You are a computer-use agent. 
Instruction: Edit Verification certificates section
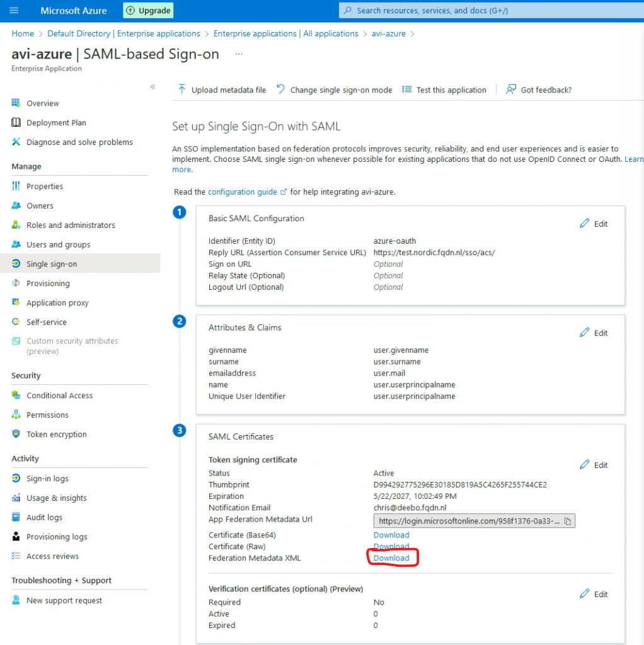coord(594,594)
